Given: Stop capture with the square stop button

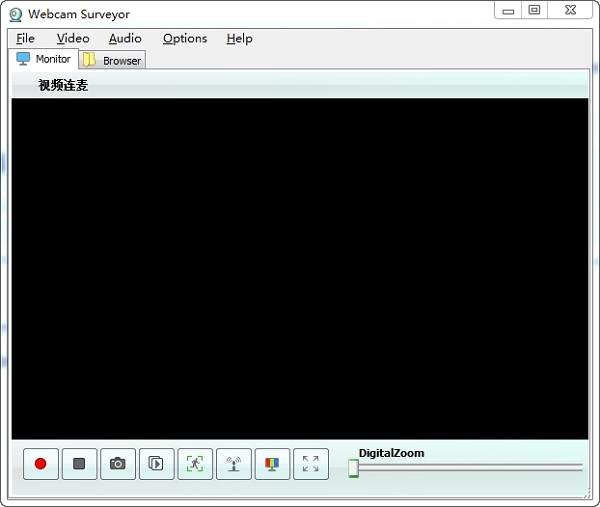Looking at the screenshot, I should [x=79, y=464].
